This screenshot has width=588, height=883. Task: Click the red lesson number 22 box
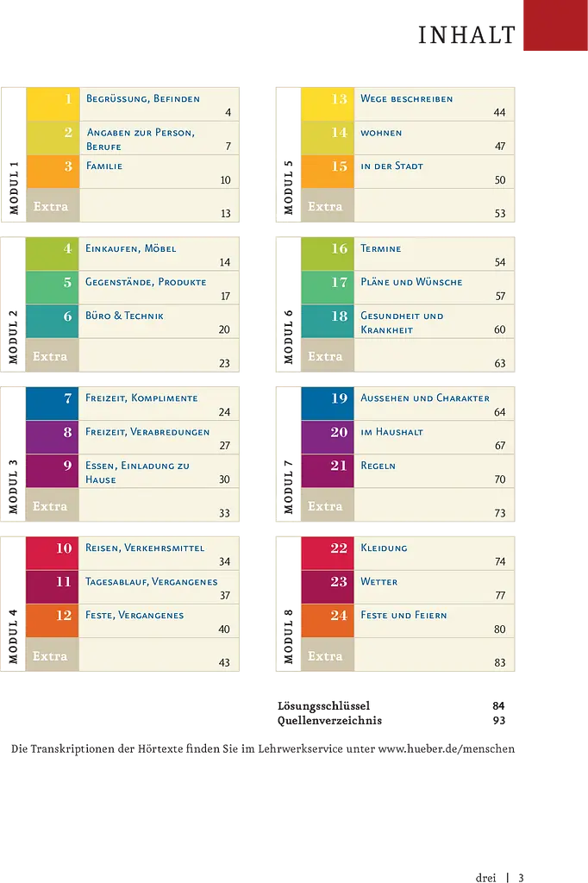328,554
